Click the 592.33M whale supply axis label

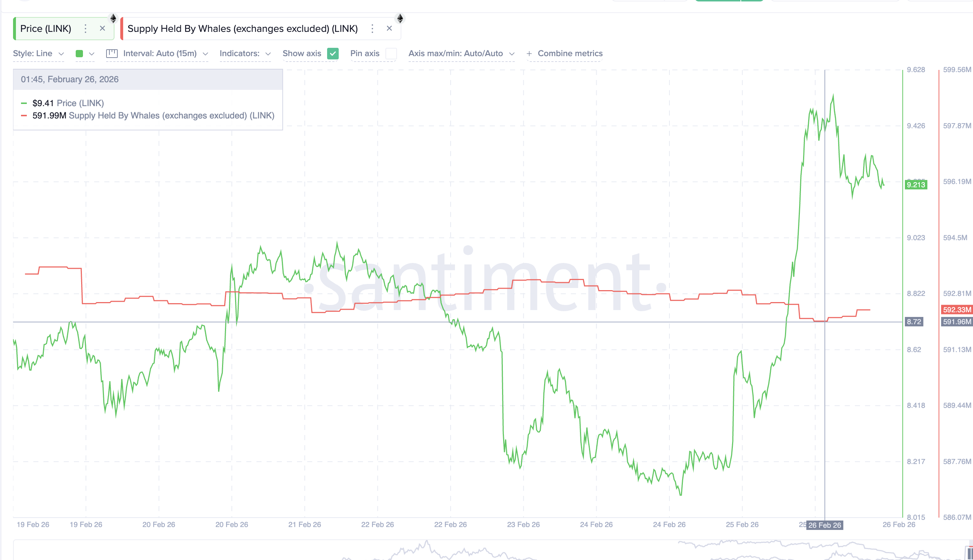[956, 310]
